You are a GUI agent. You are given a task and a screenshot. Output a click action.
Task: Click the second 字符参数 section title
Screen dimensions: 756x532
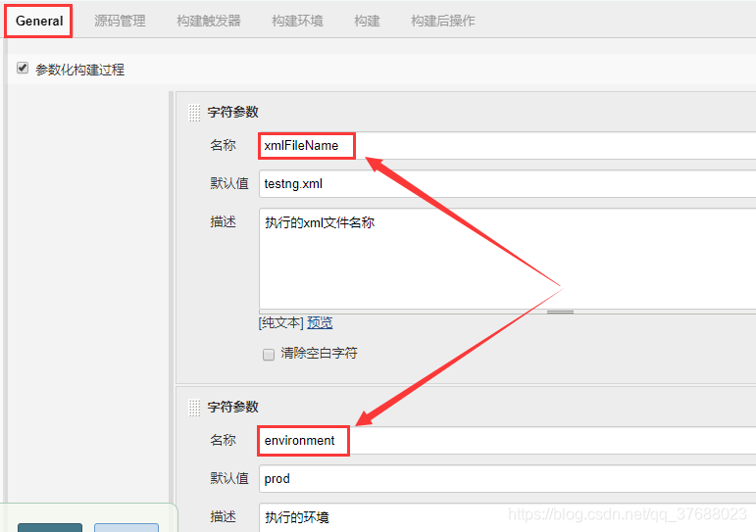(232, 407)
